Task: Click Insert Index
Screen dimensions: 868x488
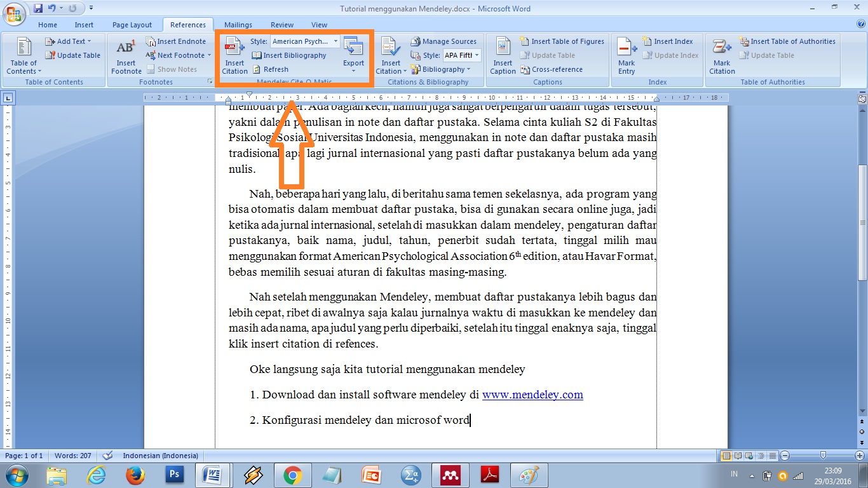Action: point(668,41)
